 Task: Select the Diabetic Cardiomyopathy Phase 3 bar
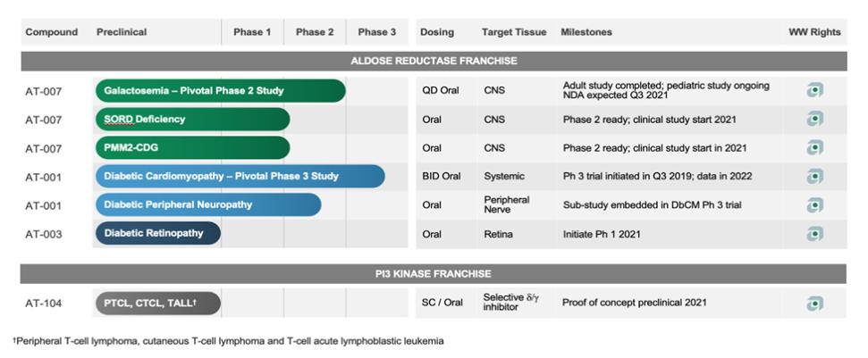pos(240,176)
